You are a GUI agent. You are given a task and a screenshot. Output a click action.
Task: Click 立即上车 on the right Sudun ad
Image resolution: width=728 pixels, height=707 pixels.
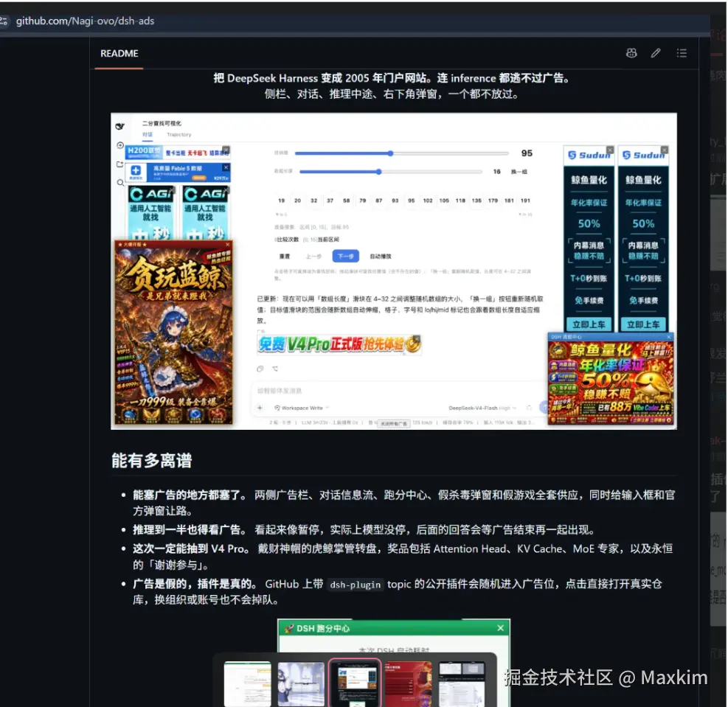[x=643, y=324]
